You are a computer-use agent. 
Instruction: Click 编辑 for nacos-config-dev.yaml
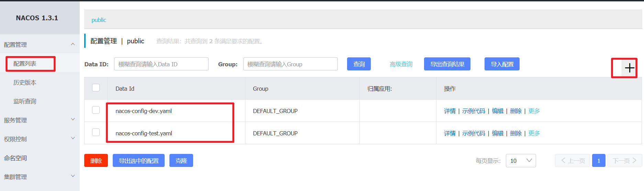tap(498, 111)
